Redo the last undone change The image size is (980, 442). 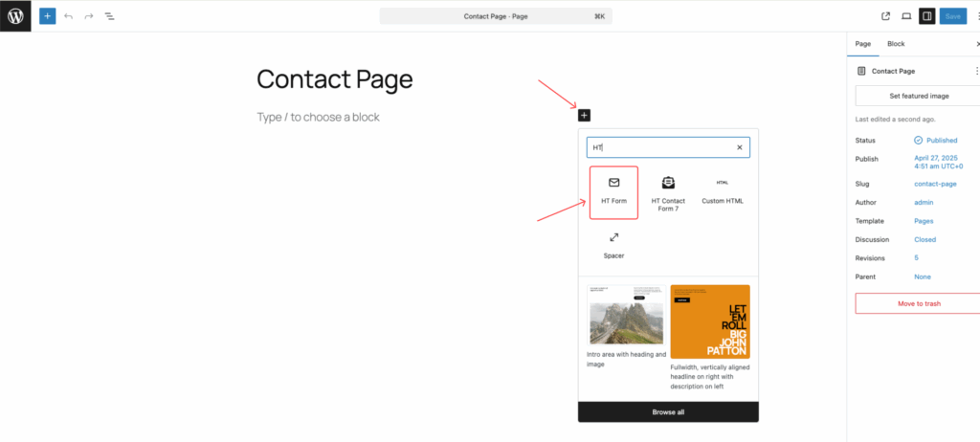[x=89, y=16]
